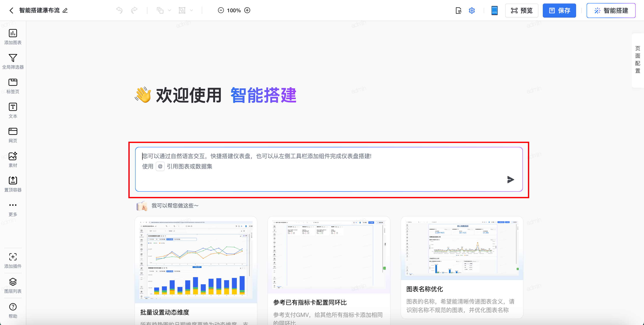644x325 pixels.
Task: Open the 帮助 help icon
Action: pos(13,310)
